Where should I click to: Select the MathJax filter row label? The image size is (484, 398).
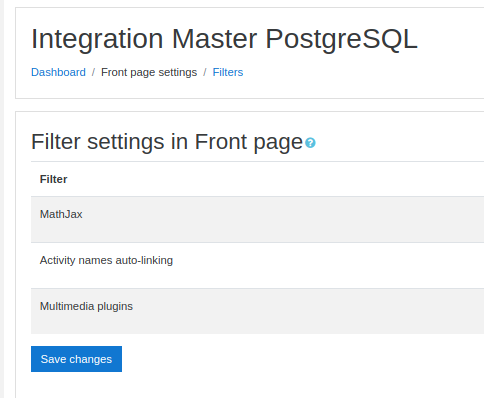[61, 214]
